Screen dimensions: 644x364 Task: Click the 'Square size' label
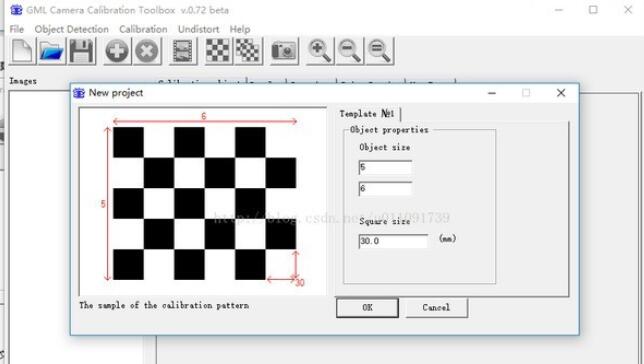[x=384, y=221]
